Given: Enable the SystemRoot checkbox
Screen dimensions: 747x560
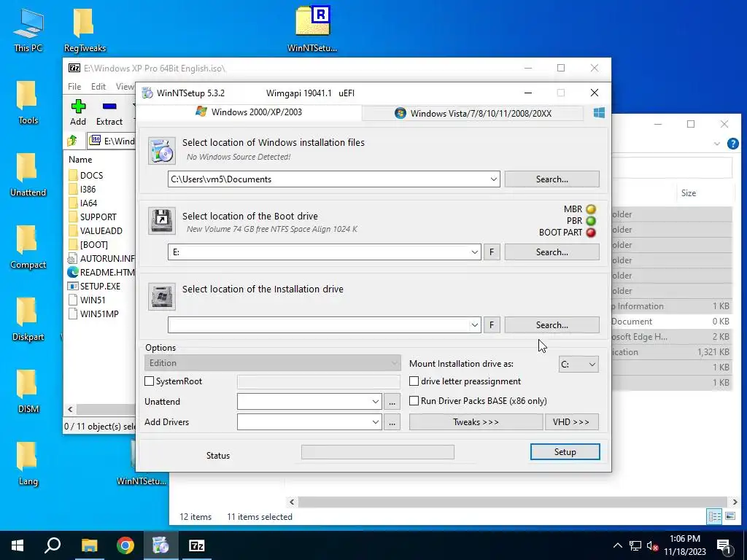Looking at the screenshot, I should click(149, 381).
